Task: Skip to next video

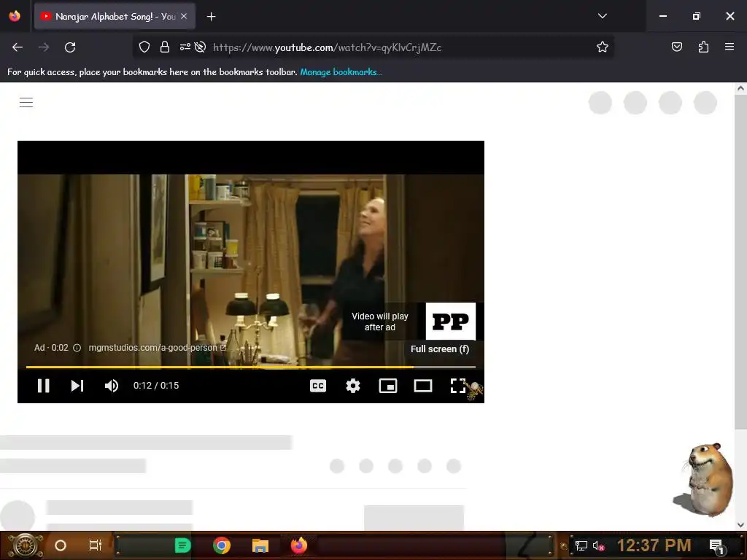Action: 77,386
